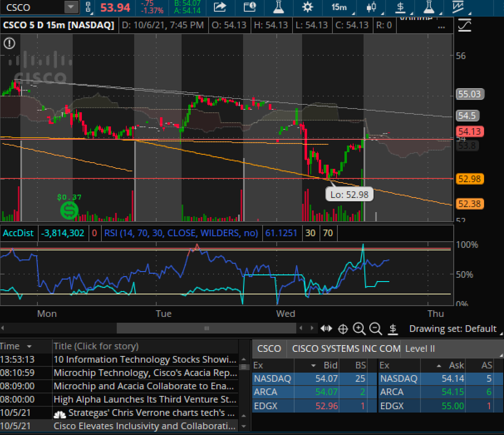The image size is (504, 435).
Task: Click the exclamation alert icon on chart
Action: pyautogui.click(x=9, y=43)
